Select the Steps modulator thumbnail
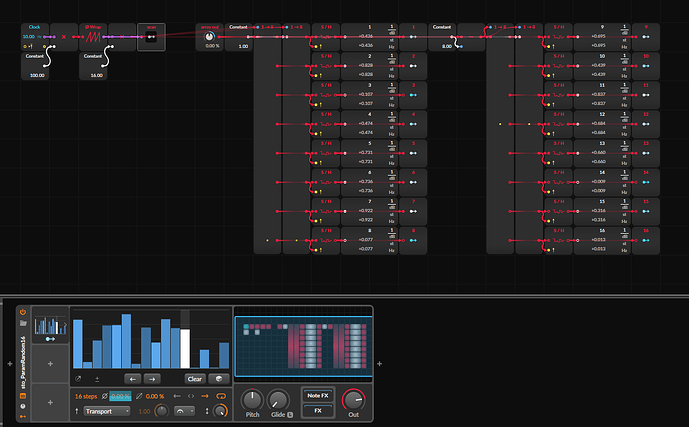Viewport: 689px width, 427px height. (50, 324)
